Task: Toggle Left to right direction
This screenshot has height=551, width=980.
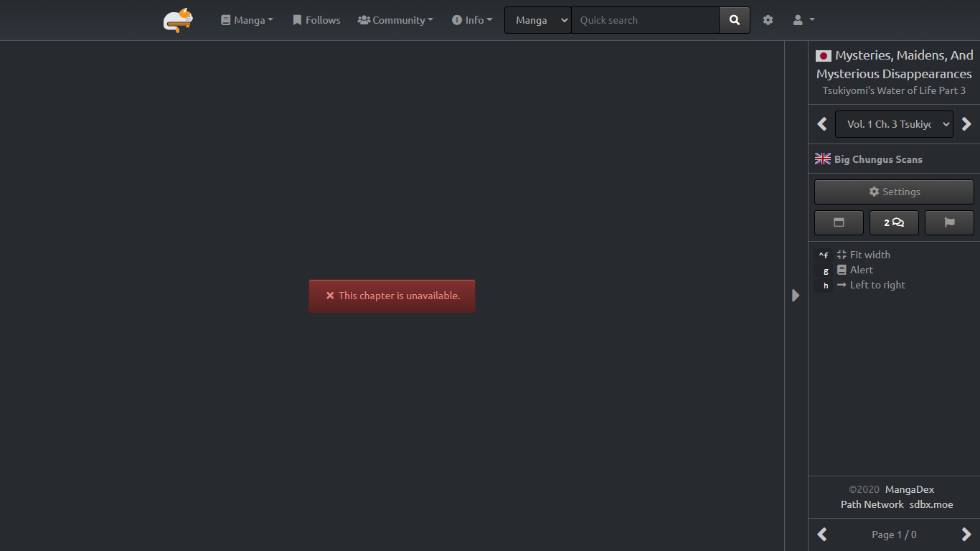Action: click(x=877, y=285)
